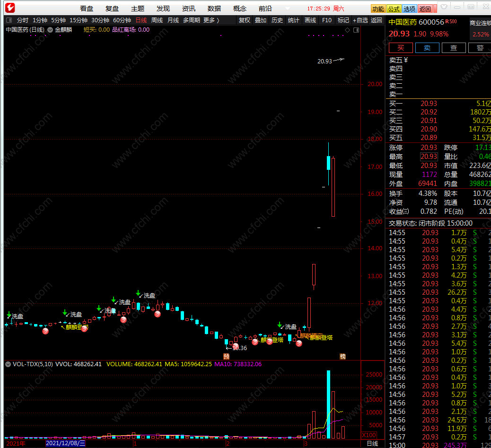Click the 最高 20.93 boxed value
This screenshot has height=448, width=491.
pyautogui.click(x=429, y=157)
